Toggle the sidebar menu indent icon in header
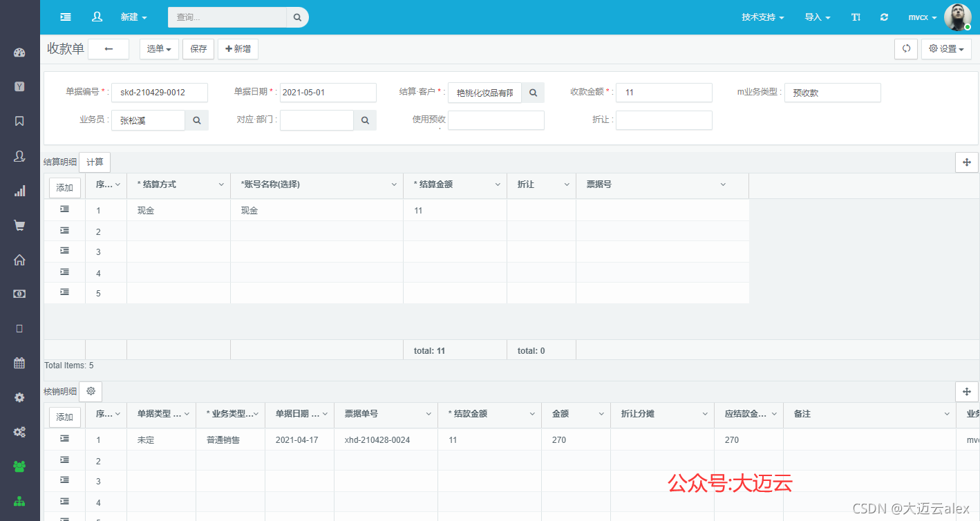 pos(66,17)
